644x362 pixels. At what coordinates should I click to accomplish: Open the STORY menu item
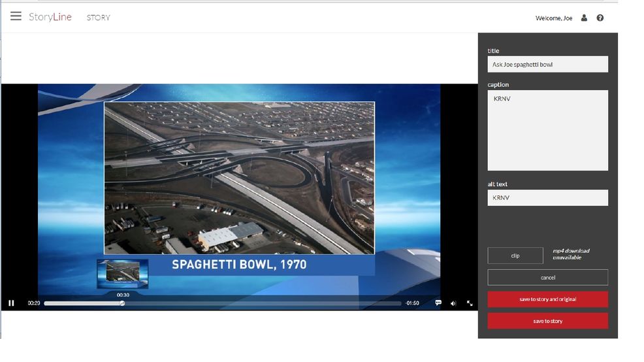pyautogui.click(x=99, y=18)
